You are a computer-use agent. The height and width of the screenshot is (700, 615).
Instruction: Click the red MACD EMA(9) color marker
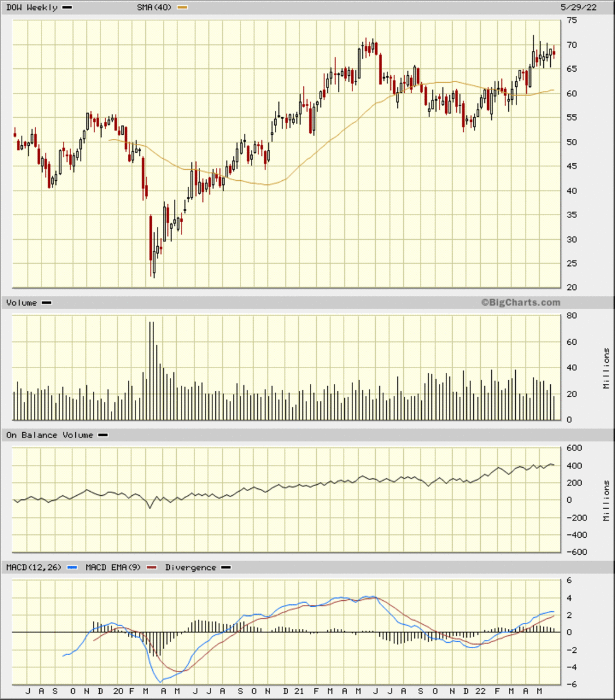(x=153, y=567)
